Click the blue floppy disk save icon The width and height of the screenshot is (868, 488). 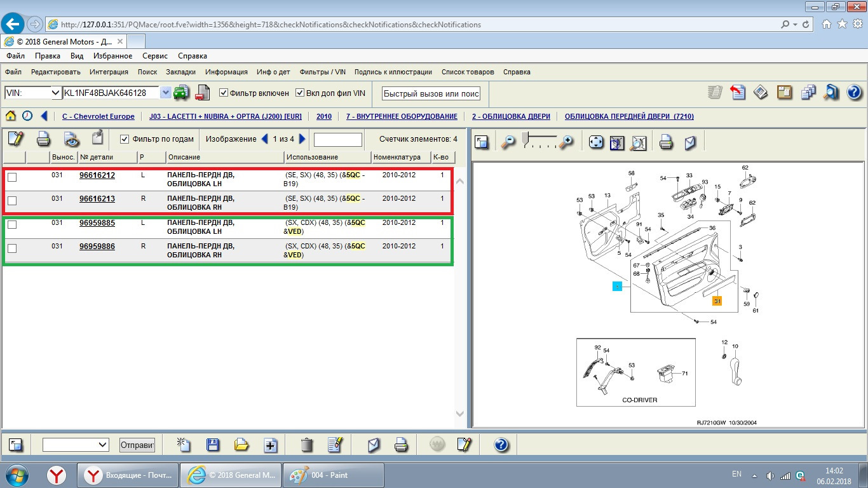pyautogui.click(x=213, y=445)
